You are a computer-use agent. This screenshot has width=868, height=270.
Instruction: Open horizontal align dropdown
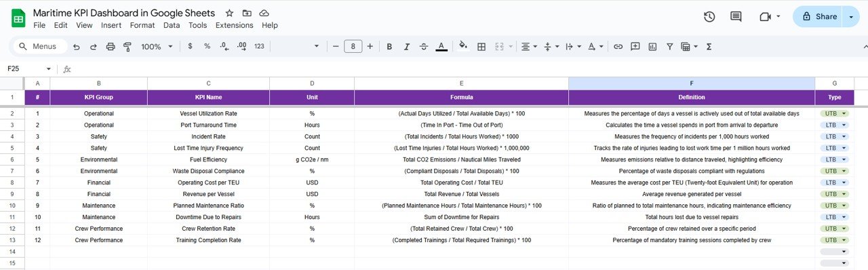pos(529,47)
